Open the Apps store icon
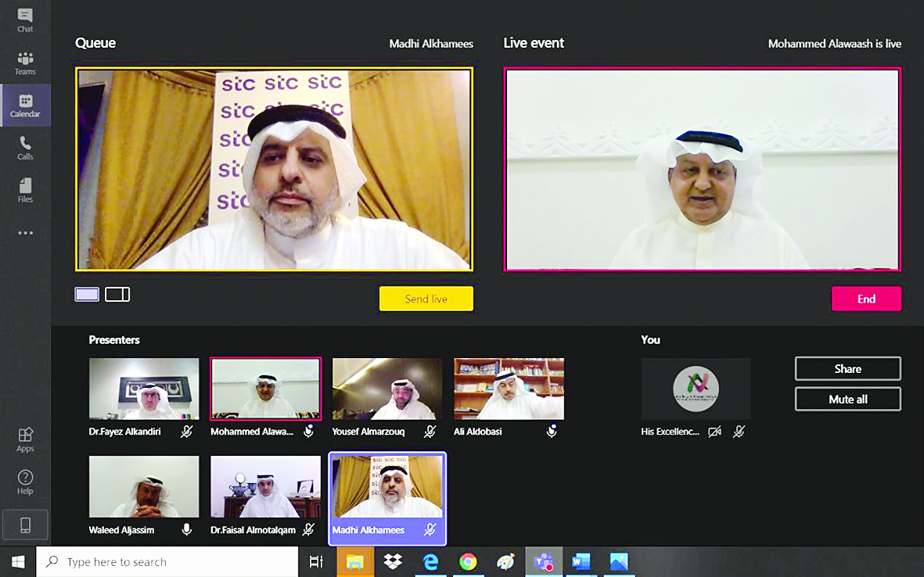Viewport: 924px width, 577px height. pos(25,439)
